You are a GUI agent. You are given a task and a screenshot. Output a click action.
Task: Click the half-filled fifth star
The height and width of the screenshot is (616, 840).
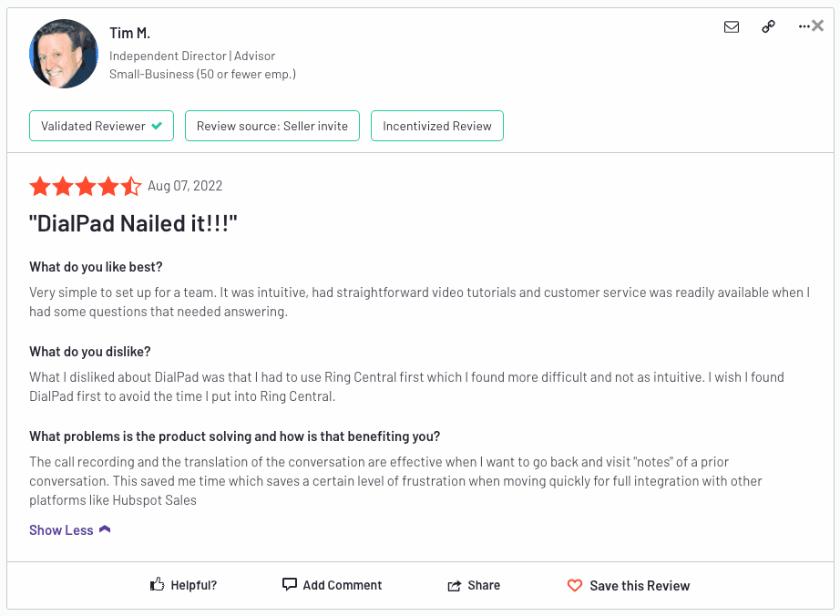130,186
